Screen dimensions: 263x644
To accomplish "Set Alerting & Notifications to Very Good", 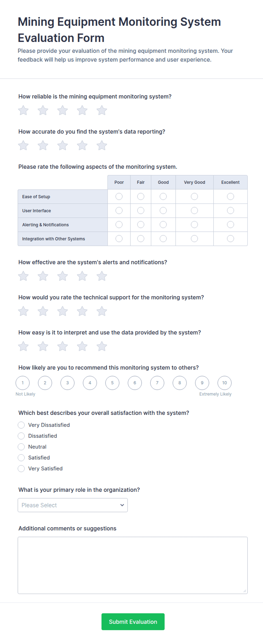I will click(194, 225).
